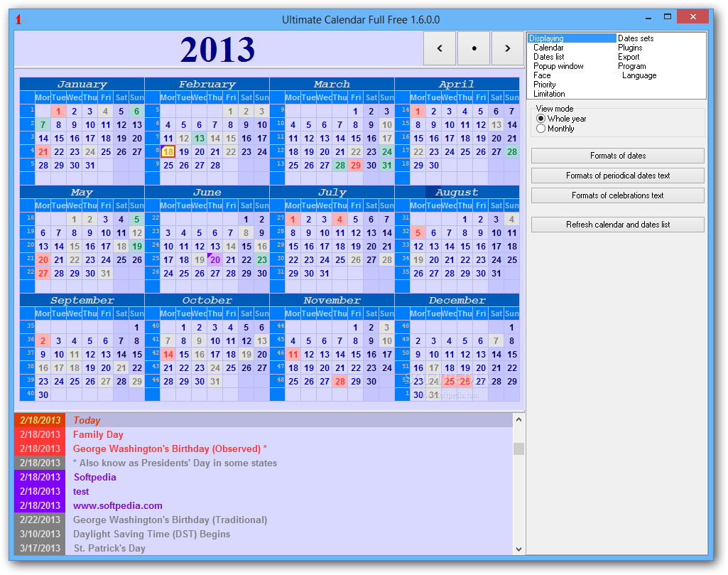
Task: Select December 25 in calendar
Action: [450, 382]
